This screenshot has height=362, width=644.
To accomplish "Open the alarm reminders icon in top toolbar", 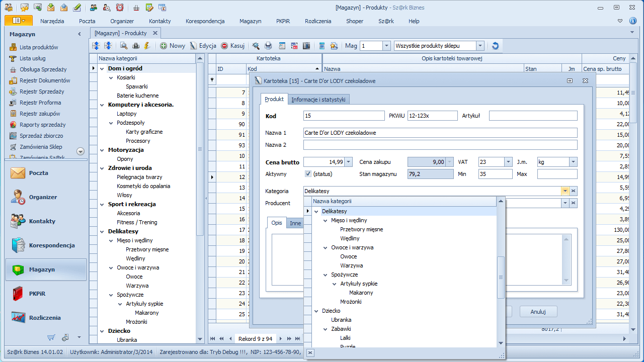I will pos(119,8).
